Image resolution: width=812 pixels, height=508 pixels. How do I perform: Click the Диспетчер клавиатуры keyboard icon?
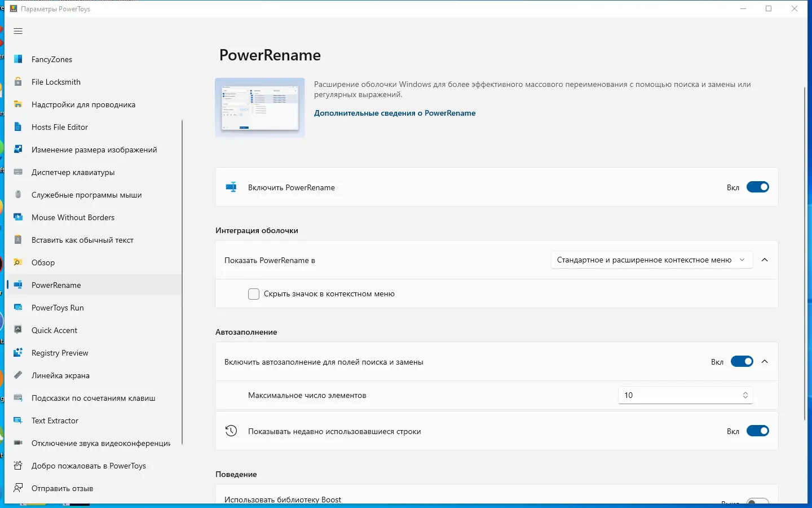click(18, 172)
